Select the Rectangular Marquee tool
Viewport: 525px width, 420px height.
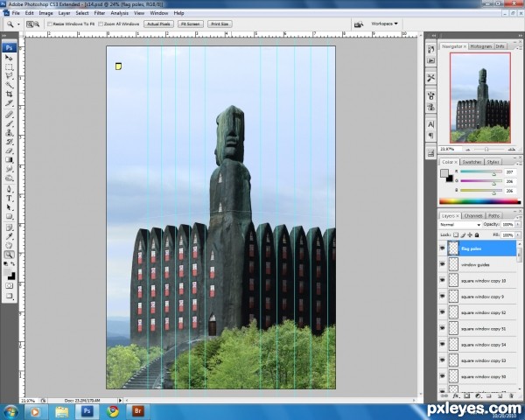tap(9, 67)
